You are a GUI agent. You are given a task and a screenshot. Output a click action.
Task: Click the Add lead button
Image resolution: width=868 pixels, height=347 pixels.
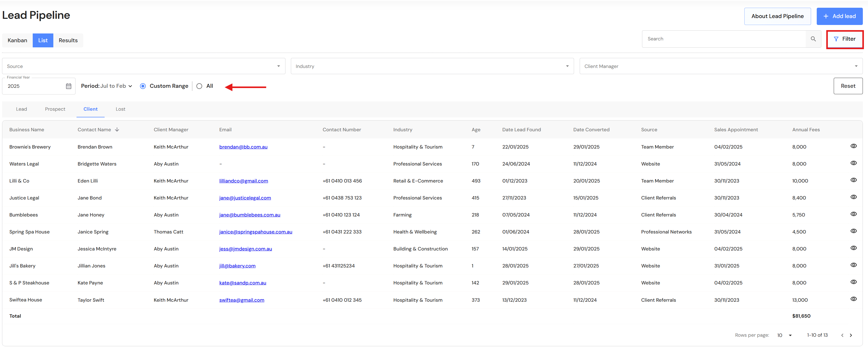coord(839,16)
